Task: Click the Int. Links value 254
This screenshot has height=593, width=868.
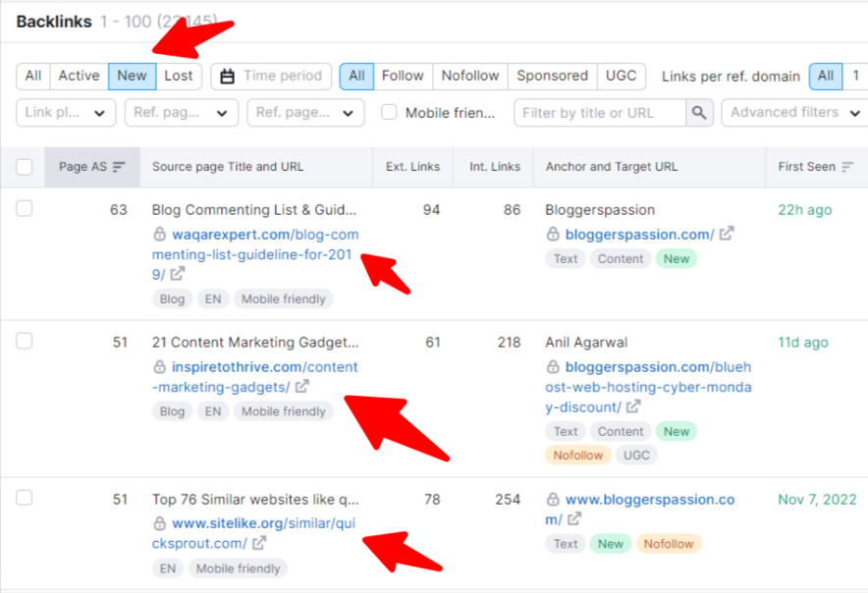Action: click(508, 500)
